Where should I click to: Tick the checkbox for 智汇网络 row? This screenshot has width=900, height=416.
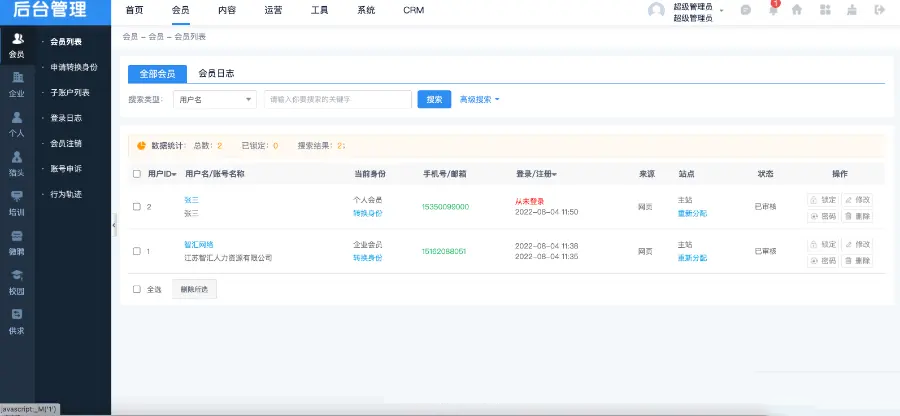click(x=137, y=250)
